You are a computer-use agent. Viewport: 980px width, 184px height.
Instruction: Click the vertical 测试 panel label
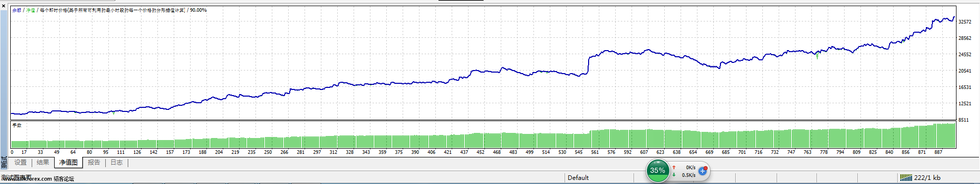(x=4, y=163)
